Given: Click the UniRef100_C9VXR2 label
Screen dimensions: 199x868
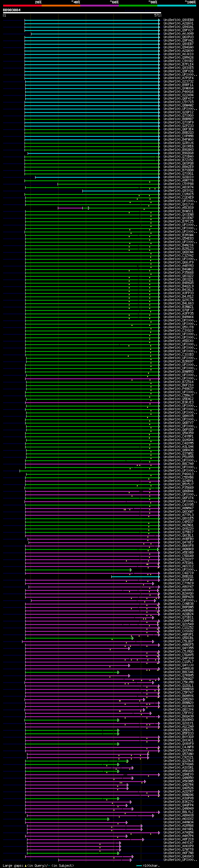Looking at the screenshot, I should (x=179, y=61).
